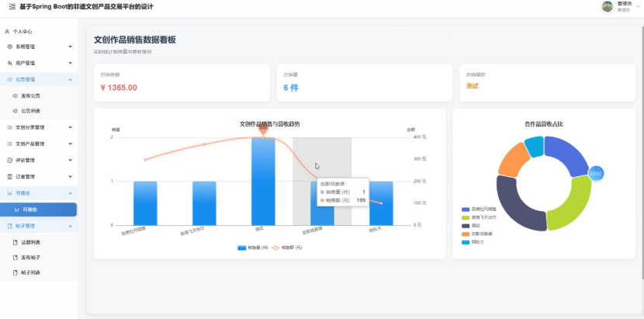Click the 阿松大 sales bar
The width and height of the screenshot is (644, 319).
(x=381, y=203)
